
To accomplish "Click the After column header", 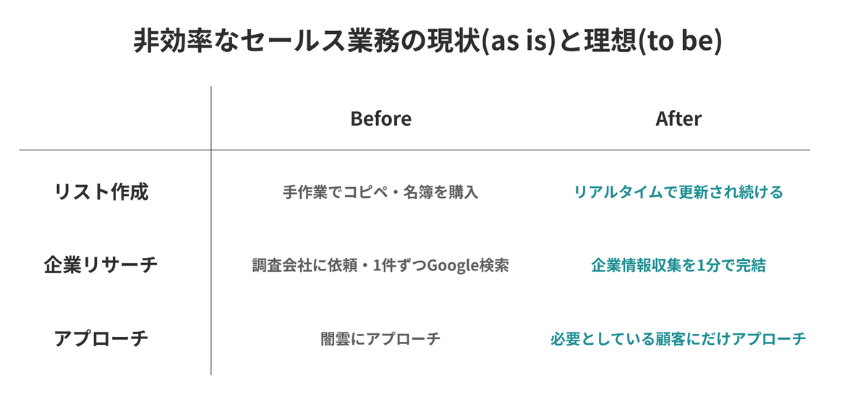I will click(x=678, y=119).
